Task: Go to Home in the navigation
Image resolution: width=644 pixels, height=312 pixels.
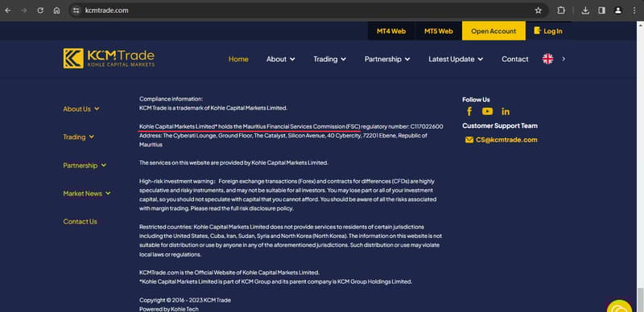Action: pos(238,60)
